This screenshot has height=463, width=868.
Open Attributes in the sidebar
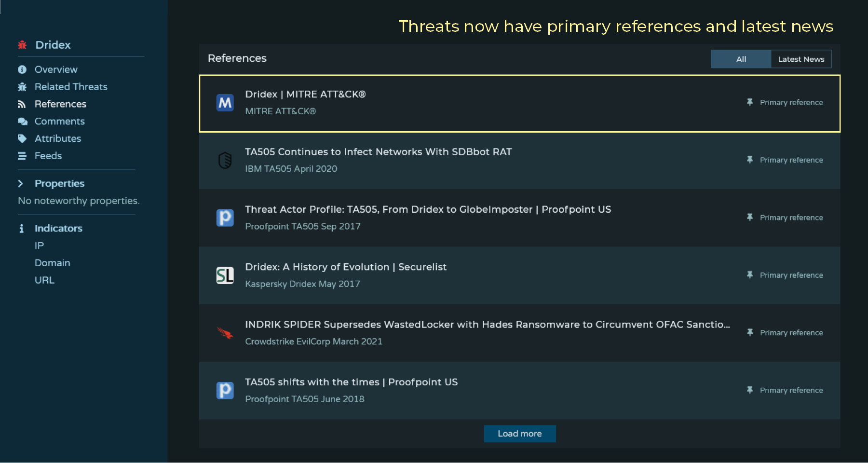click(x=58, y=138)
